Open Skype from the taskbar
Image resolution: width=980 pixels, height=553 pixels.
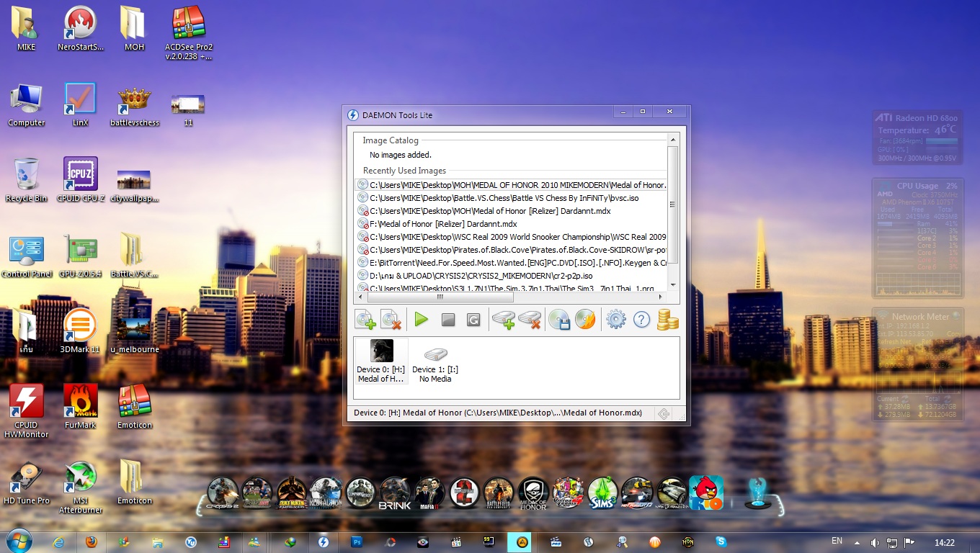[x=721, y=542]
